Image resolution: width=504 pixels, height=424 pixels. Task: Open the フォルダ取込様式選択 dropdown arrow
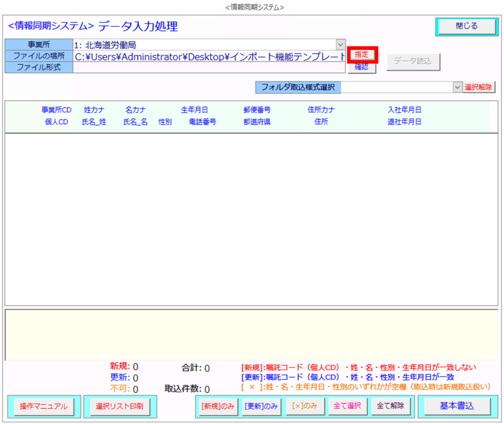point(457,87)
